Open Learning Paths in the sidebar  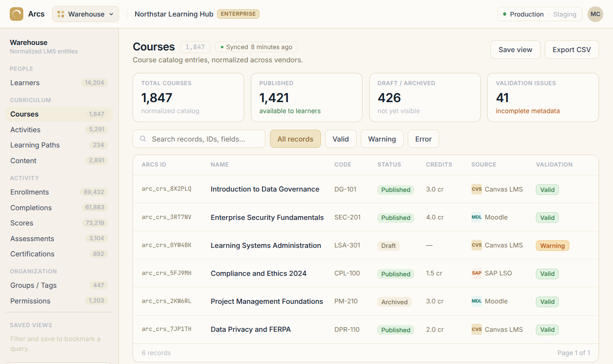pyautogui.click(x=59, y=145)
